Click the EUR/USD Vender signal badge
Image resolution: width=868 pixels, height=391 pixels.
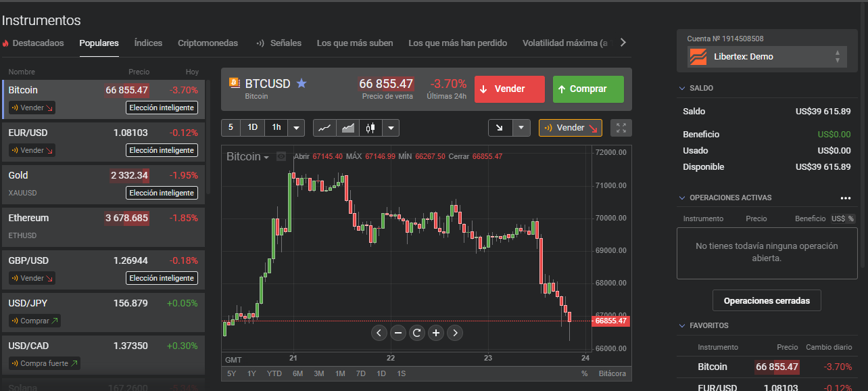[x=32, y=150]
